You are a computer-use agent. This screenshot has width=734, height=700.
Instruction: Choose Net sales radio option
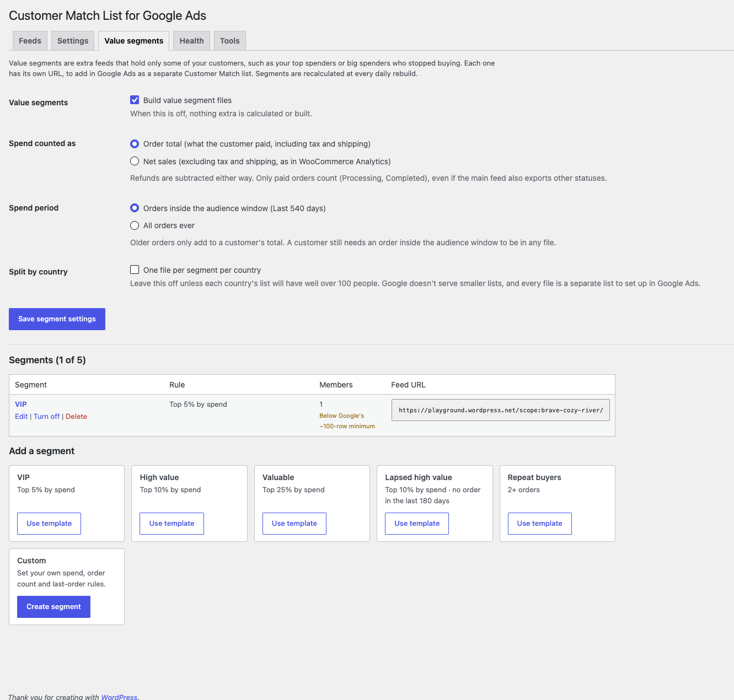click(135, 161)
